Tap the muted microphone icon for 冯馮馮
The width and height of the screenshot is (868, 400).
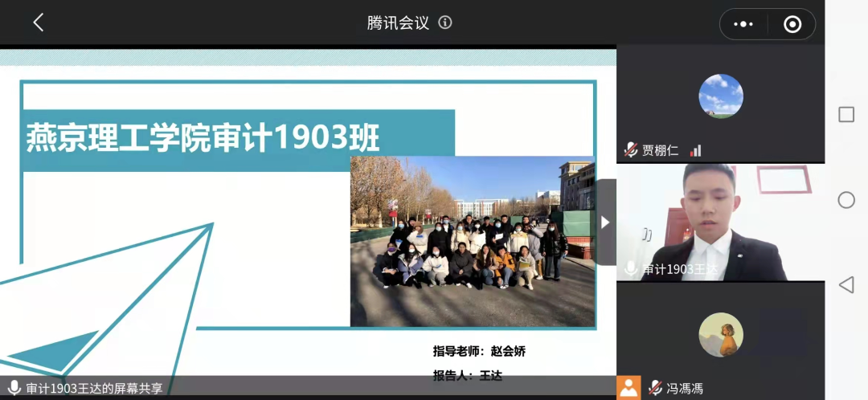[656, 388]
